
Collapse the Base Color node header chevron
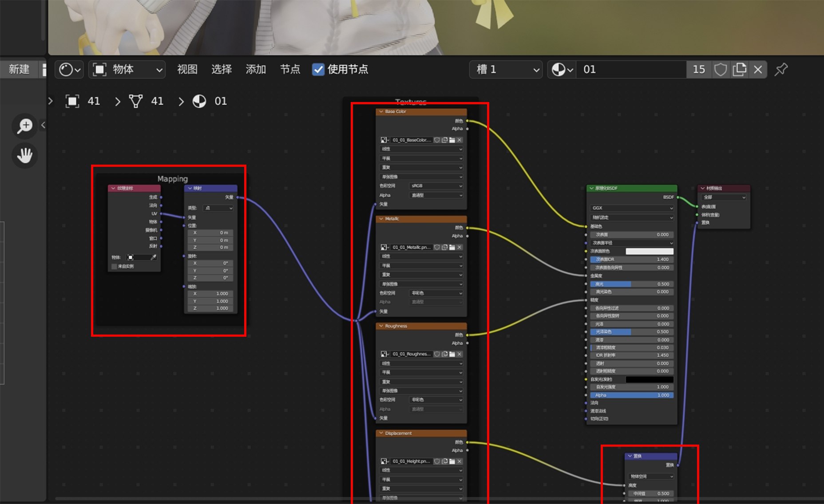[380, 111]
